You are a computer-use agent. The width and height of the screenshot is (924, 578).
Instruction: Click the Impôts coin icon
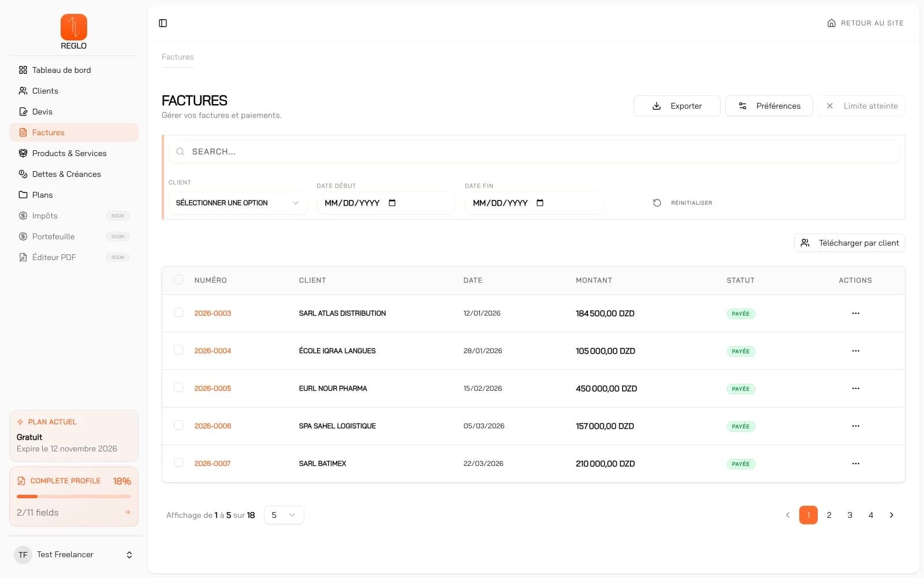(23, 216)
